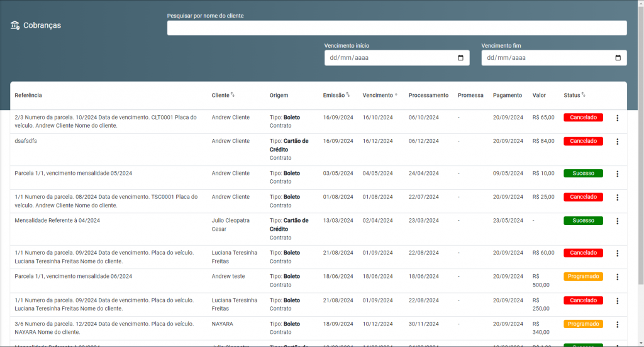Open actions menu for TSC0001 charge row
The height and width of the screenshot is (347, 644).
[618, 197]
